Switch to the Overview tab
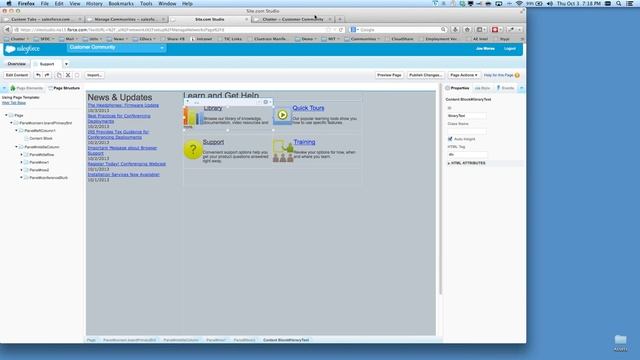Image resolution: width=640 pixels, height=360 pixels. [x=16, y=64]
